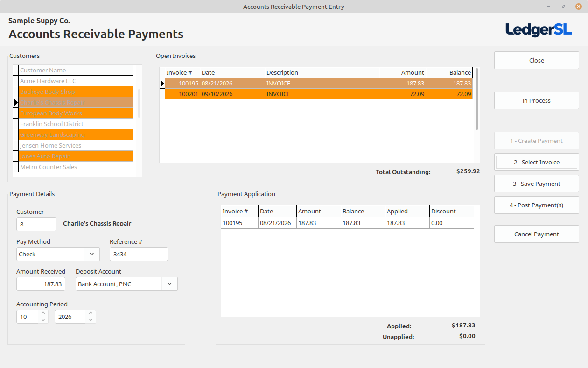
Task: Select customer Acme Hardware LLC
Action: [76, 81]
